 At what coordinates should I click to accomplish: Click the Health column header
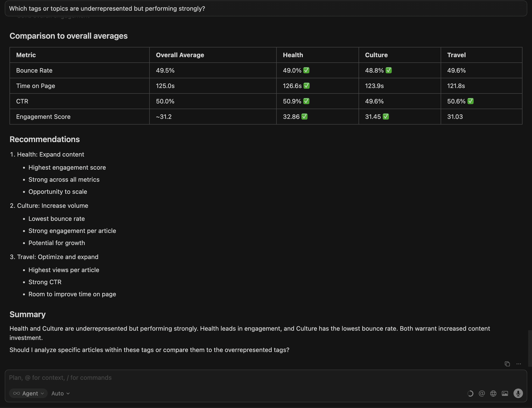point(293,55)
